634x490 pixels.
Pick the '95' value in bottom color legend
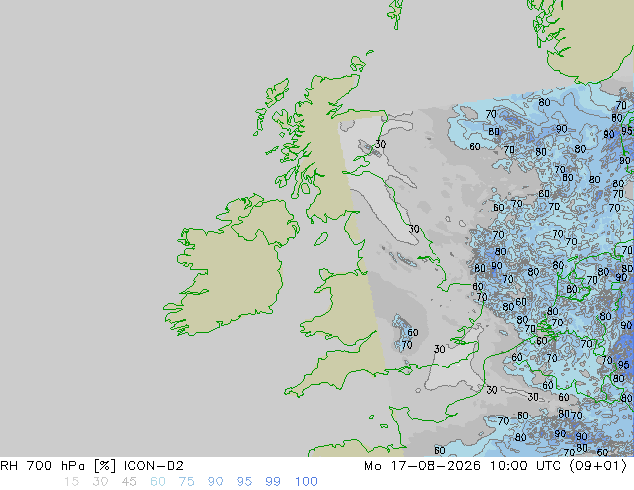click(244, 482)
